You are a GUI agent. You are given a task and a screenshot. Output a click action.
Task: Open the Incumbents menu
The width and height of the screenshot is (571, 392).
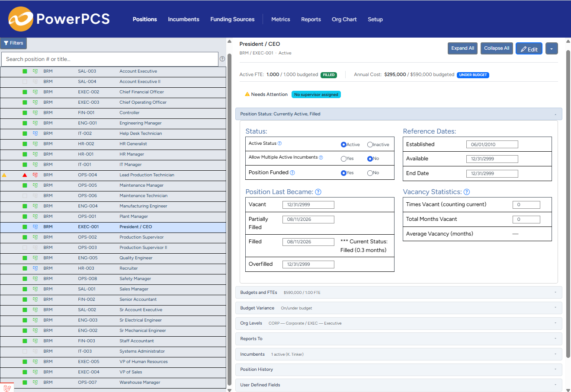tap(183, 19)
